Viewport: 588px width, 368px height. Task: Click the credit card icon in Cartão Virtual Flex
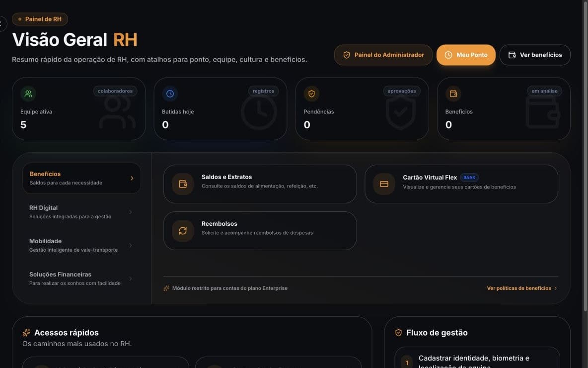pyautogui.click(x=384, y=184)
